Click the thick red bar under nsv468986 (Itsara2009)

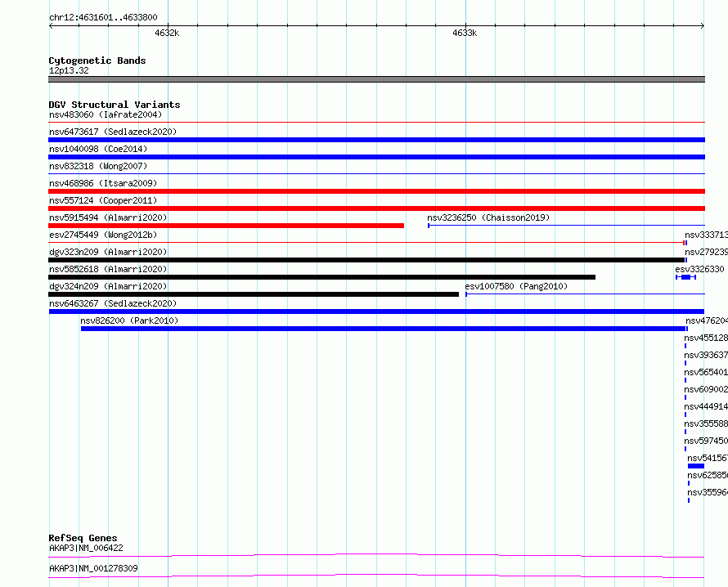tap(376, 191)
